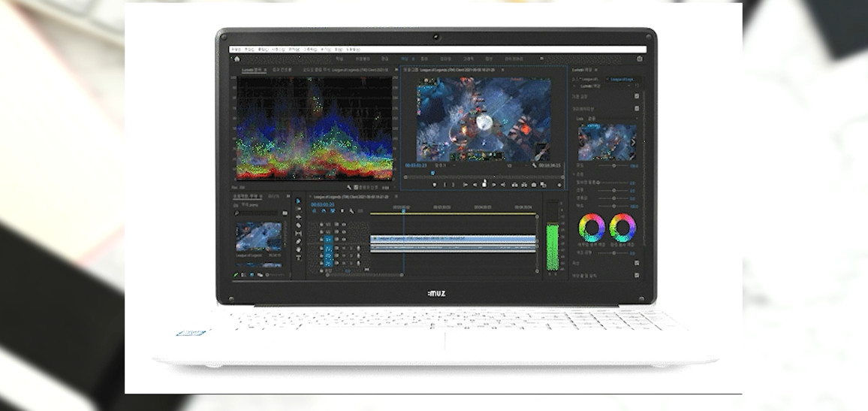Screen dimensions: 868x411
Task: Select the Pen tool
Action: 298,241
